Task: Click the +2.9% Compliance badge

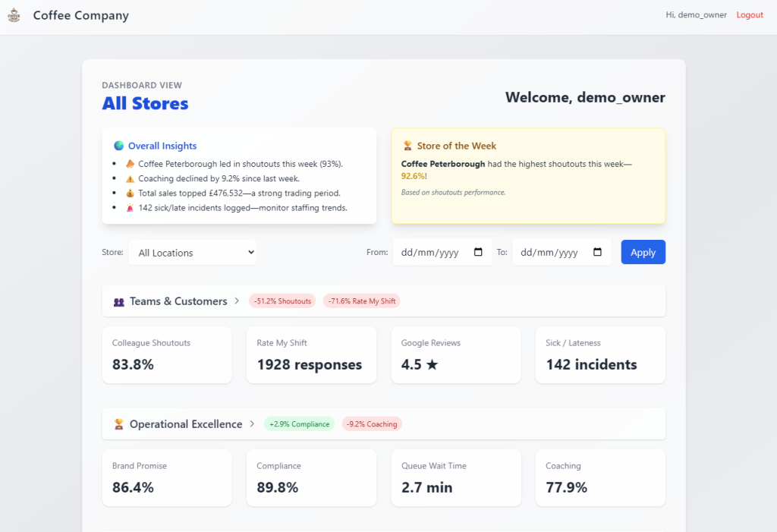Action: [x=299, y=424]
